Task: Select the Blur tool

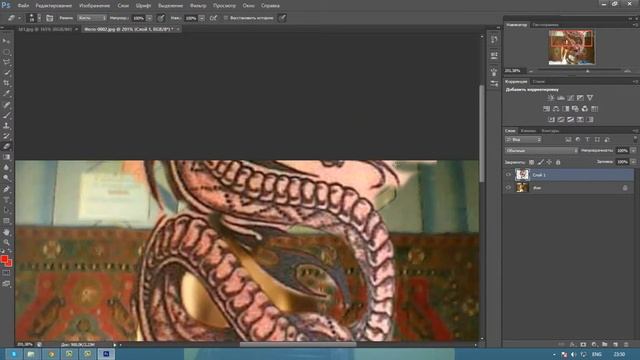Action: 6,167
